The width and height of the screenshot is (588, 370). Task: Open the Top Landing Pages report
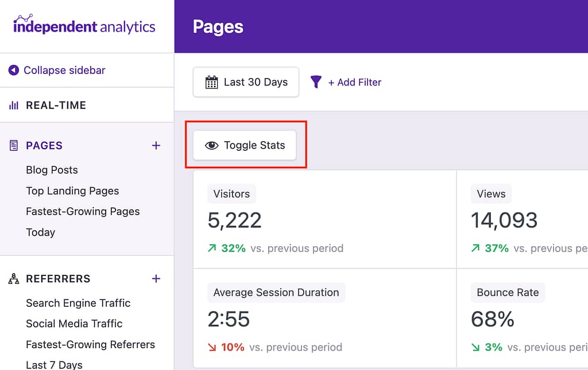click(72, 191)
